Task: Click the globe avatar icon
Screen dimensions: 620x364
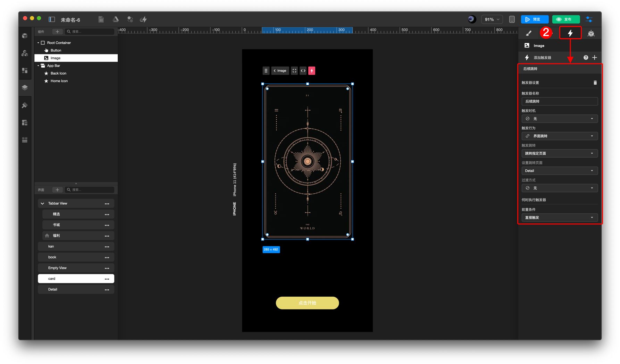Action: 472,19
